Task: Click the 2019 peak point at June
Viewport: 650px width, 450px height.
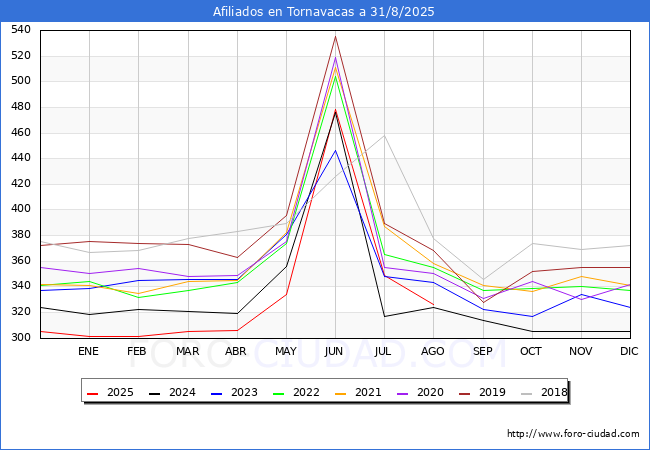Action: point(335,37)
